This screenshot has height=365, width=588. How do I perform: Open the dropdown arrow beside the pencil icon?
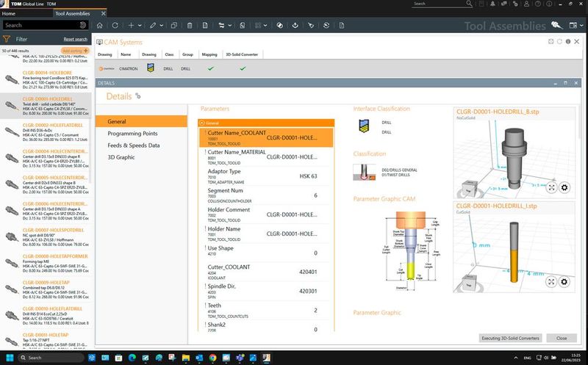tap(161, 26)
